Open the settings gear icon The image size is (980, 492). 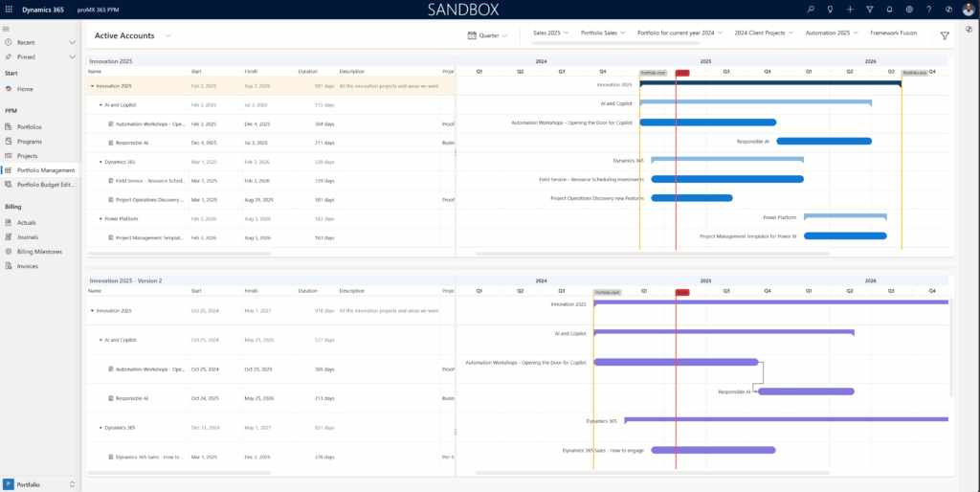909,10
